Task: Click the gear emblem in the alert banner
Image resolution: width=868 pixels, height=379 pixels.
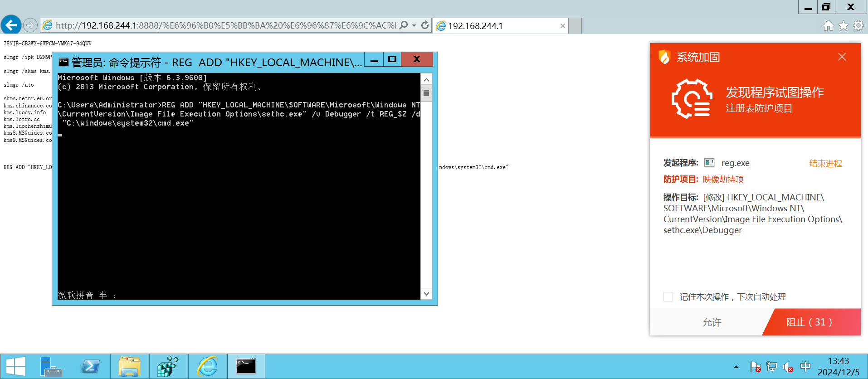Action: pyautogui.click(x=692, y=99)
